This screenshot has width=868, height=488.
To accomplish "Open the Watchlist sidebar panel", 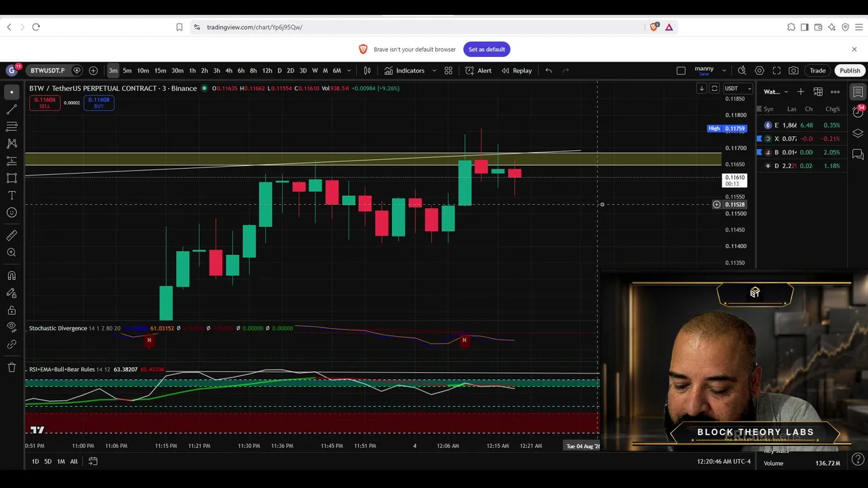I will tap(858, 91).
